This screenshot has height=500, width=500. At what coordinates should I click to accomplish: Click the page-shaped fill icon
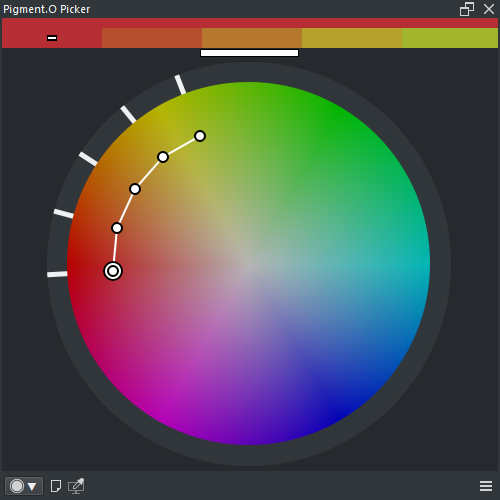[56, 486]
